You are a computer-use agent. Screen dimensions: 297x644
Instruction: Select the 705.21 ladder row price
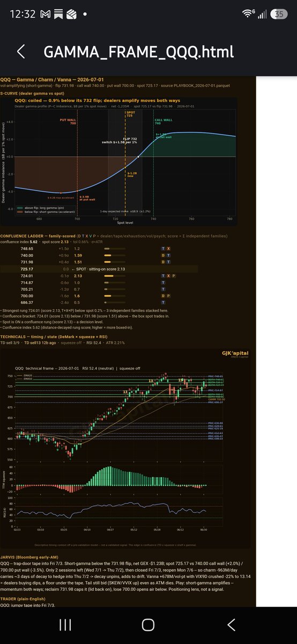(26, 288)
